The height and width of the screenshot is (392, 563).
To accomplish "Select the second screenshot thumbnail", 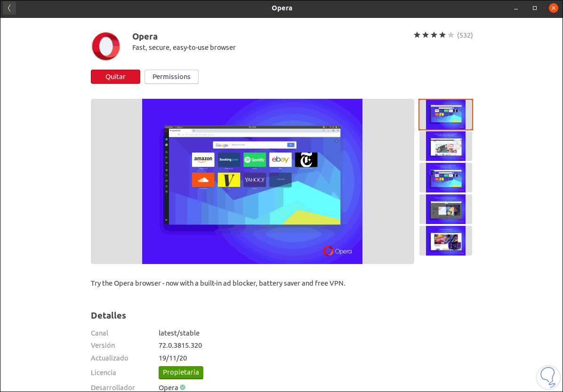I will coord(446,146).
